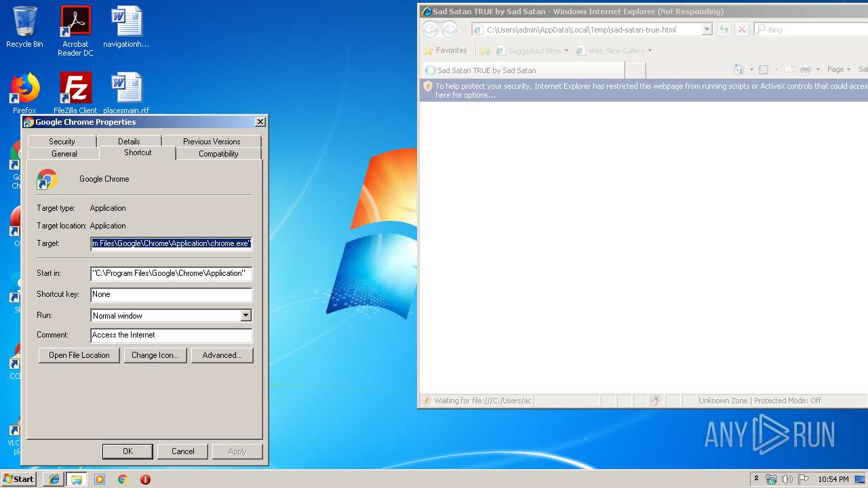The width and height of the screenshot is (868, 488).
Task: Open a new tab in Internet Explorer
Action: (x=635, y=70)
